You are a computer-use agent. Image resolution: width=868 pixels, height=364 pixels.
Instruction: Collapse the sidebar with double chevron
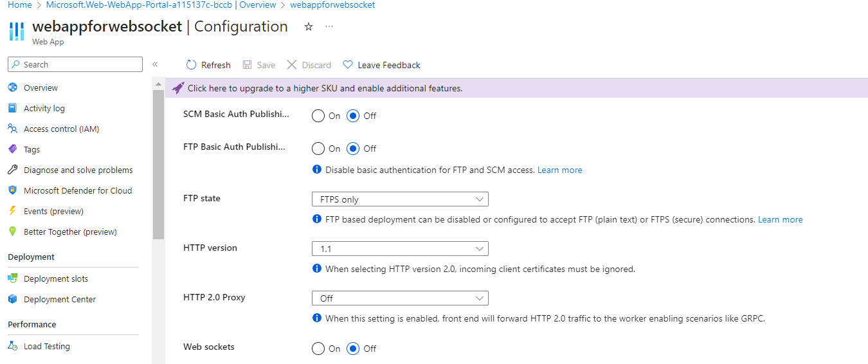155,64
